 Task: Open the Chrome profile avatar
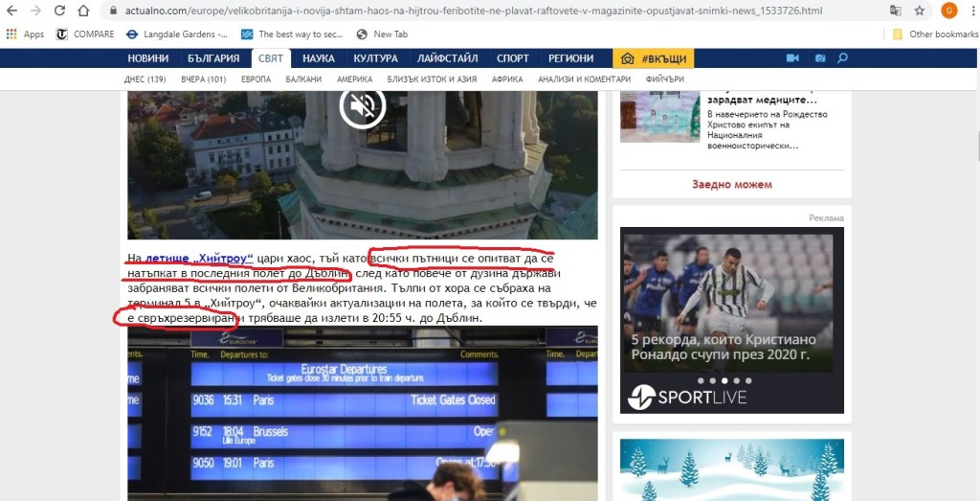coord(948,11)
